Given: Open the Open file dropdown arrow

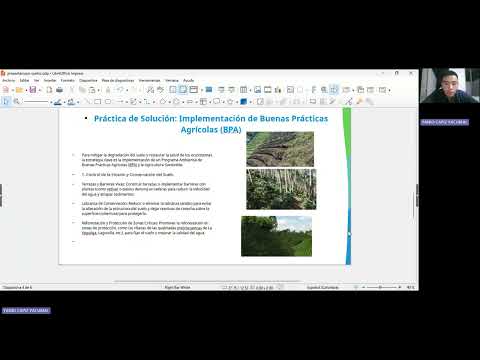Looking at the screenshot, I should pos(26,90).
